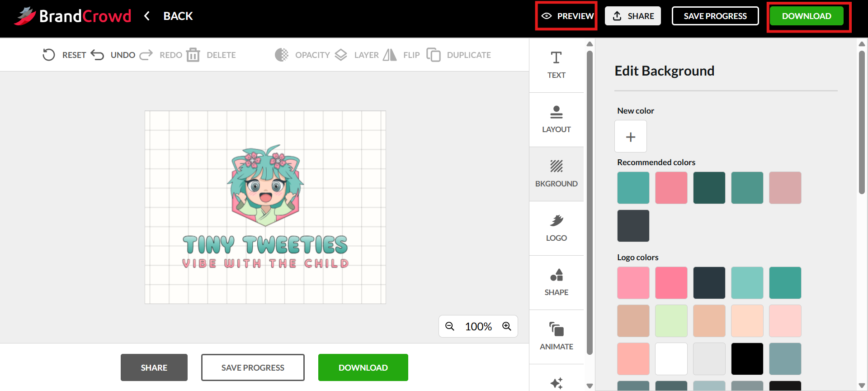Click the up arrow of the Edit Background scrollbar
868x391 pixels.
click(x=862, y=44)
